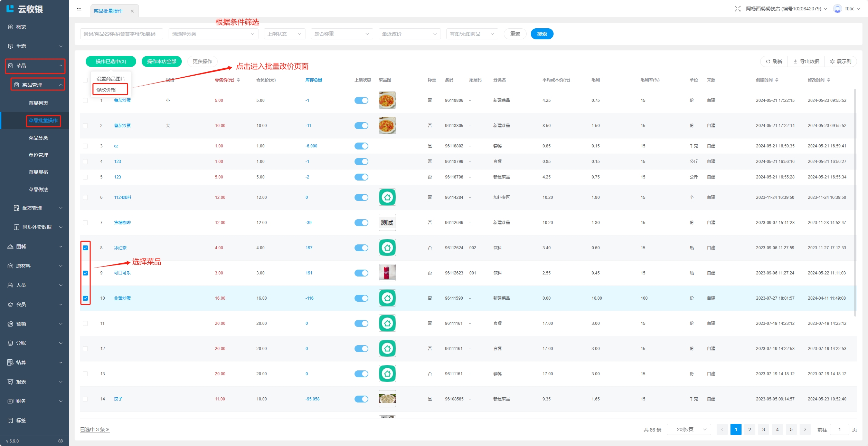Click the 条码/菜品名称 search input field
This screenshot has height=446, width=868.
(x=121, y=34)
